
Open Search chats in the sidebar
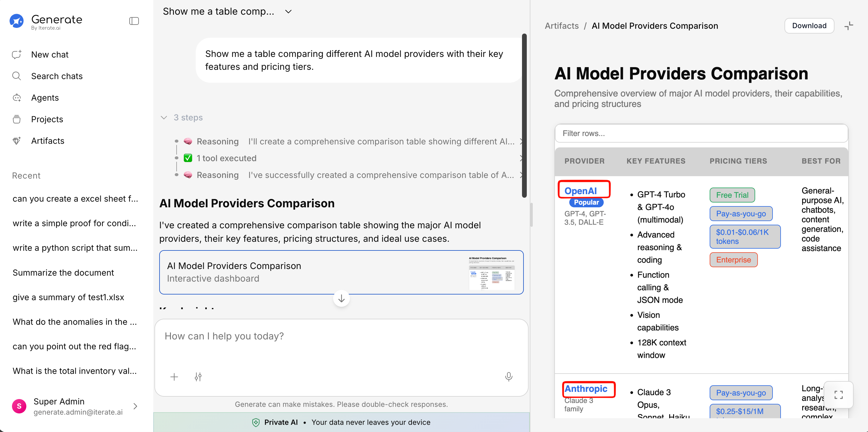click(x=57, y=76)
